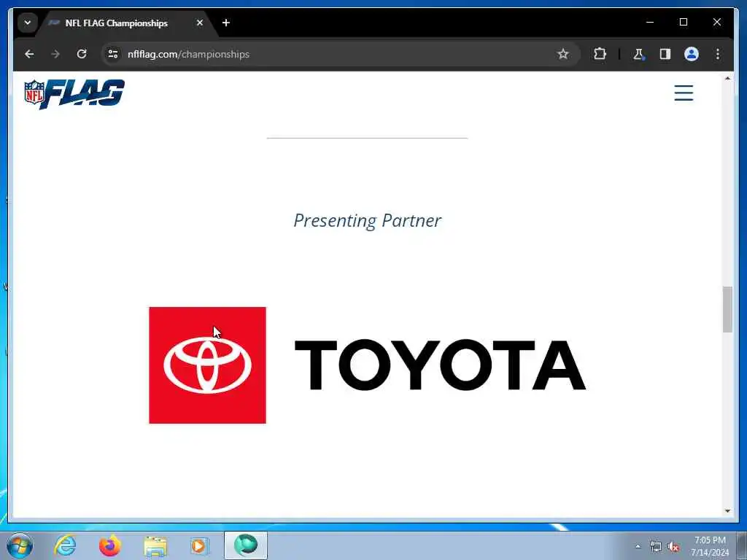View site information icon in address bar
Screen dimensions: 747x560
[x=113, y=54]
